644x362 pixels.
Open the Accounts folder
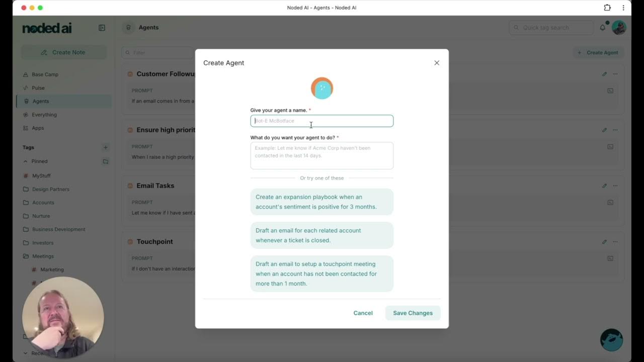click(x=43, y=203)
